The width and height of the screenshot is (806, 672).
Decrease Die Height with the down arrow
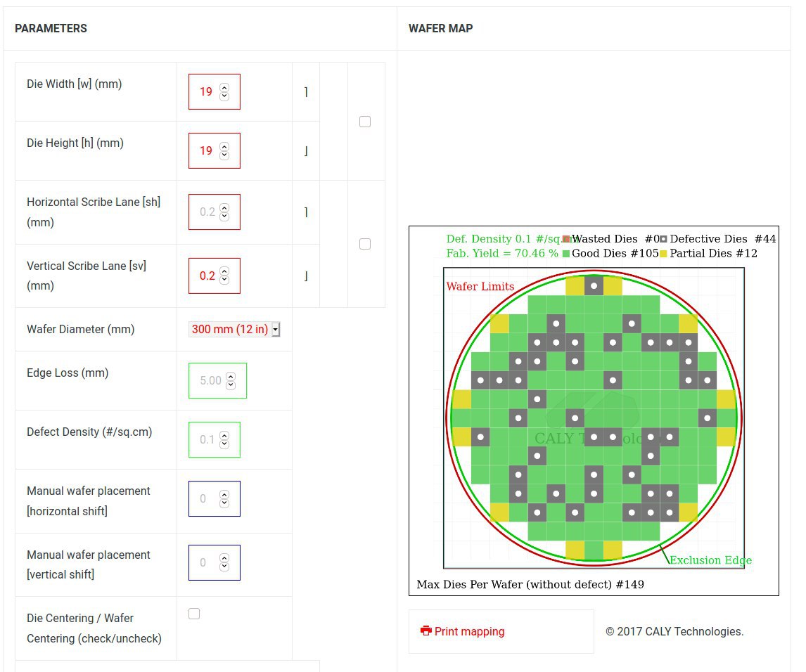tap(224, 155)
